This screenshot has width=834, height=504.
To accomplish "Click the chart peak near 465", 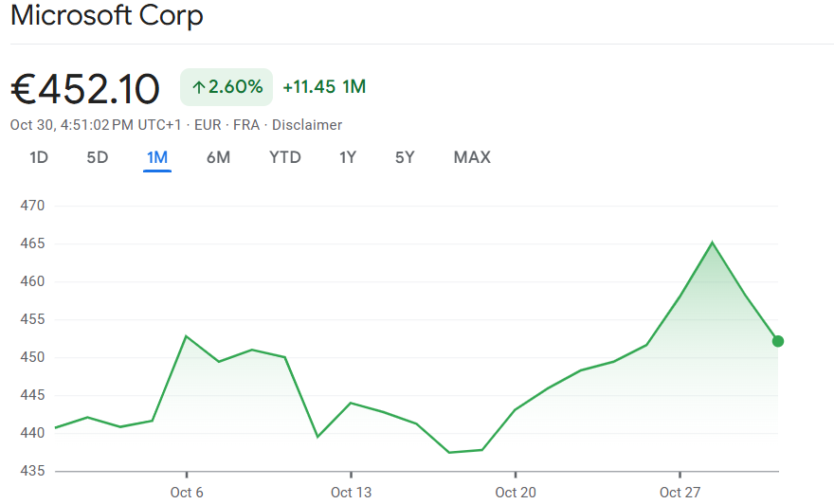I will click(x=712, y=243).
